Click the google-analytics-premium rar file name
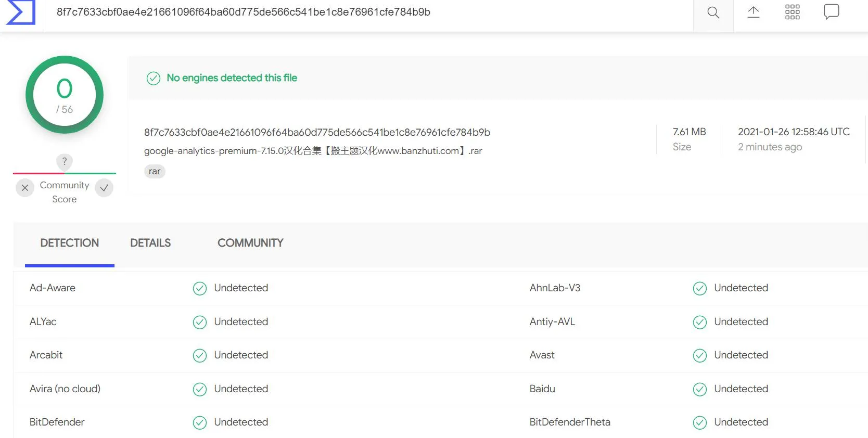This screenshot has height=438, width=868. click(x=313, y=151)
